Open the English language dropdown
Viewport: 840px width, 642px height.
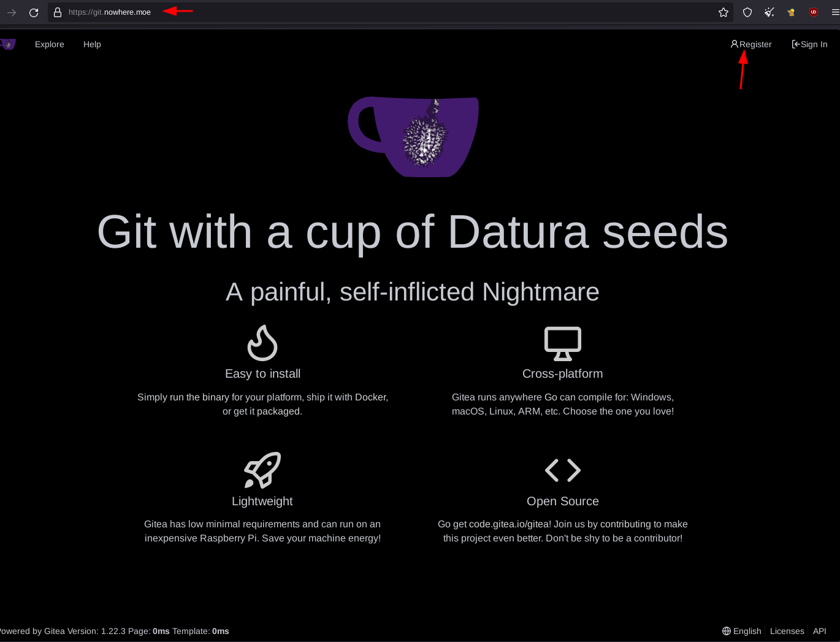742,631
